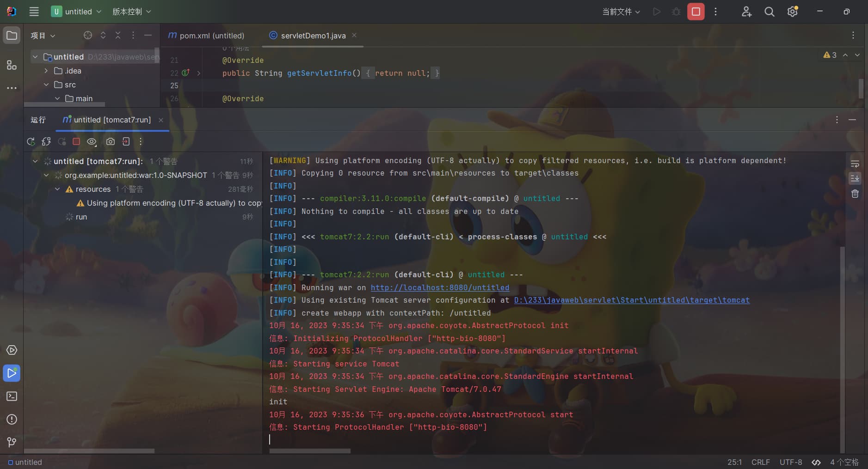The image size is (868, 469).
Task: Rerun the tomcat7:run configuration
Action: [x=31, y=141]
